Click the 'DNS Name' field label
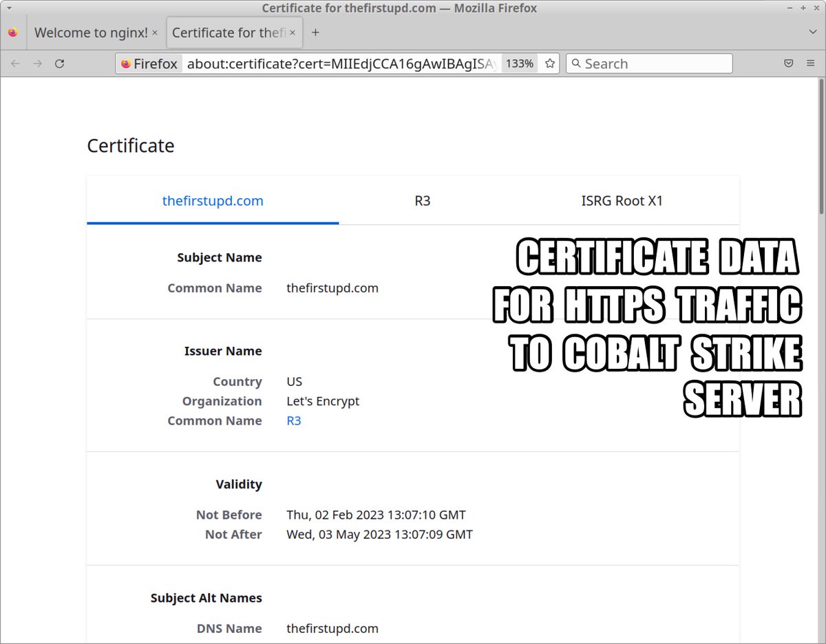Viewport: 826px width, 644px height. [229, 628]
